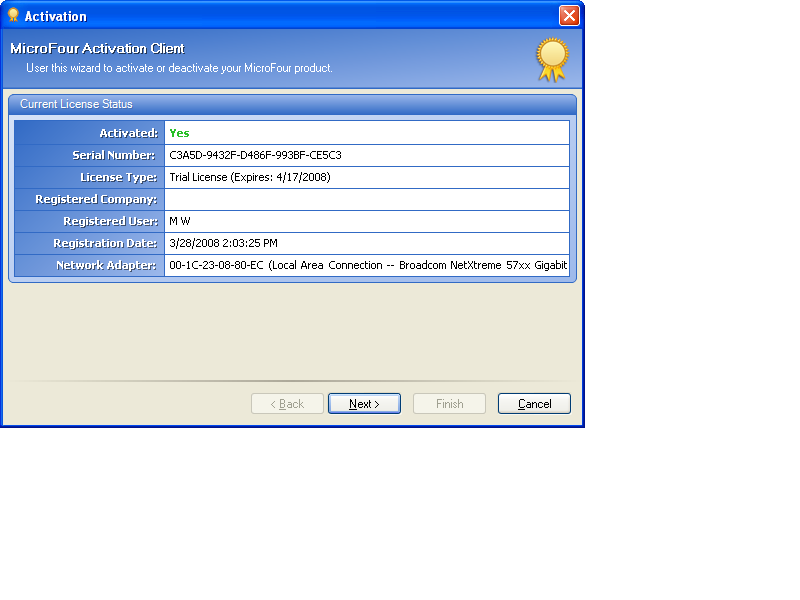Image resolution: width=800 pixels, height=600 pixels.
Task: Click the greyed-out Finish button
Action: (x=449, y=404)
